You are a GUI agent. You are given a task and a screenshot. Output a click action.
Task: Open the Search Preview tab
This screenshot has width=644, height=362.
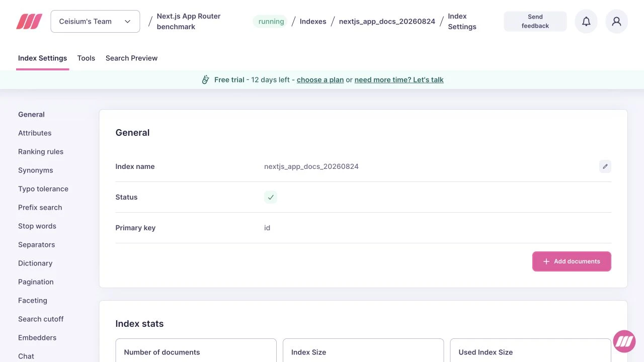[131, 58]
